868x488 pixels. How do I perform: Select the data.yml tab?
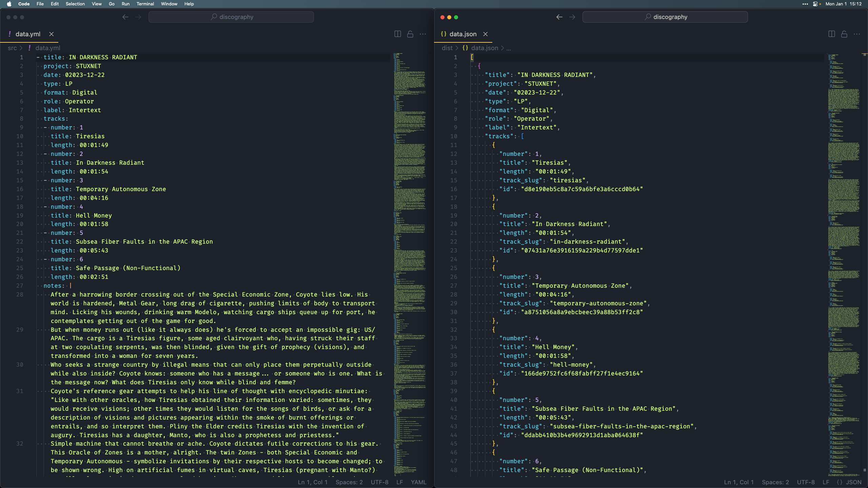28,34
